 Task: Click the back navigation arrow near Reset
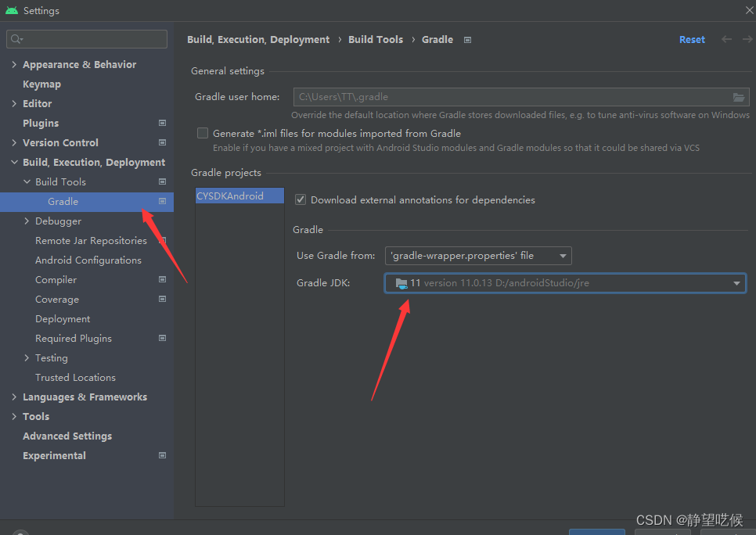[x=725, y=38]
